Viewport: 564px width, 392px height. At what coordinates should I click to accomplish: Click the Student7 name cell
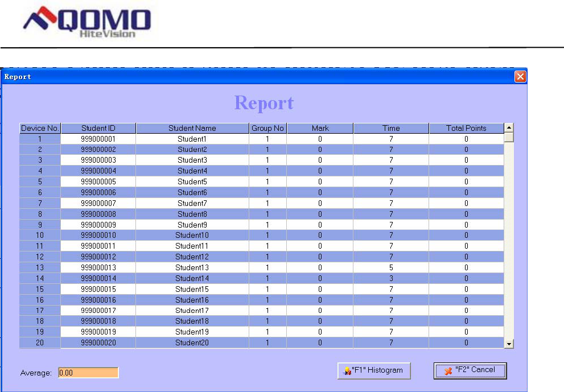192,203
